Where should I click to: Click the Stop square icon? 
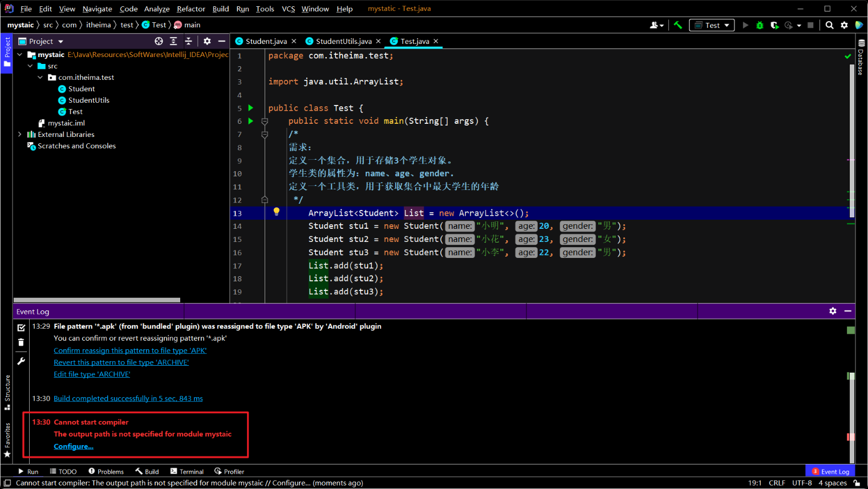[x=810, y=25]
